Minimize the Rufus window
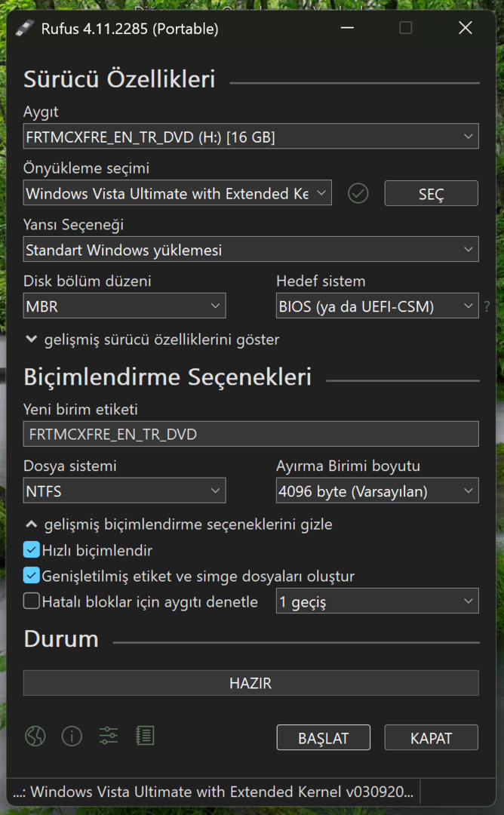504x815 pixels. 347,28
